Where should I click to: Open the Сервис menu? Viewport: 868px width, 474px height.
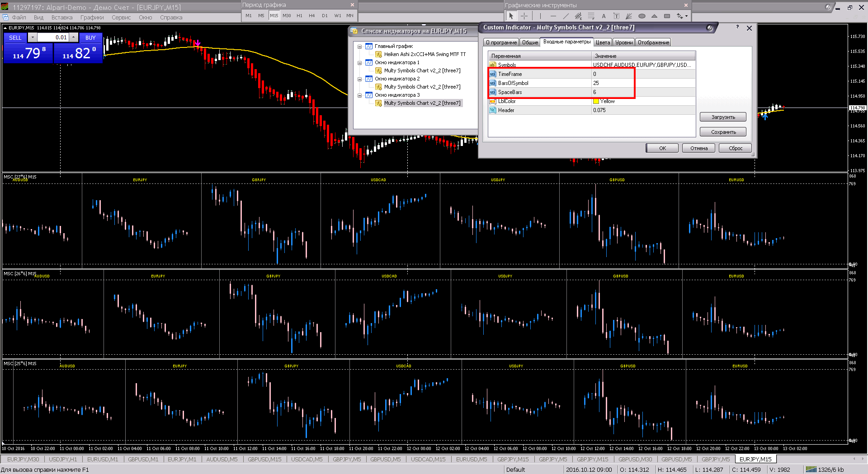tap(121, 18)
